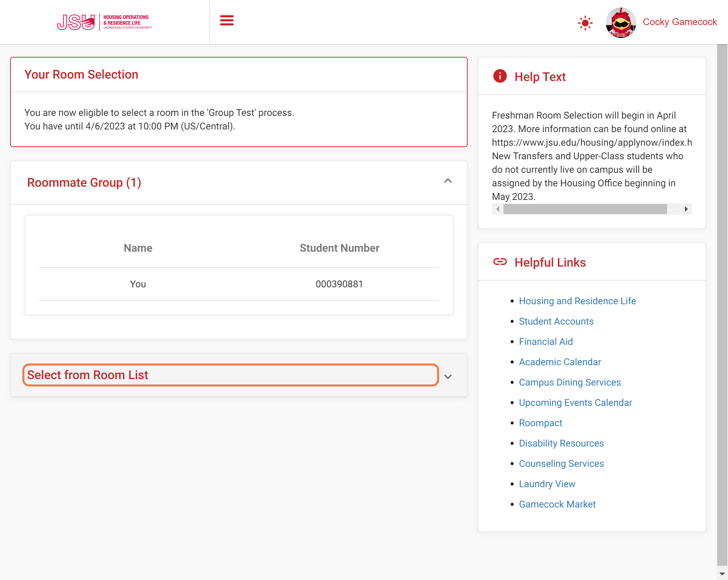The height and width of the screenshot is (580, 728).
Task: Open the Academic Calendar link
Action: click(x=560, y=362)
